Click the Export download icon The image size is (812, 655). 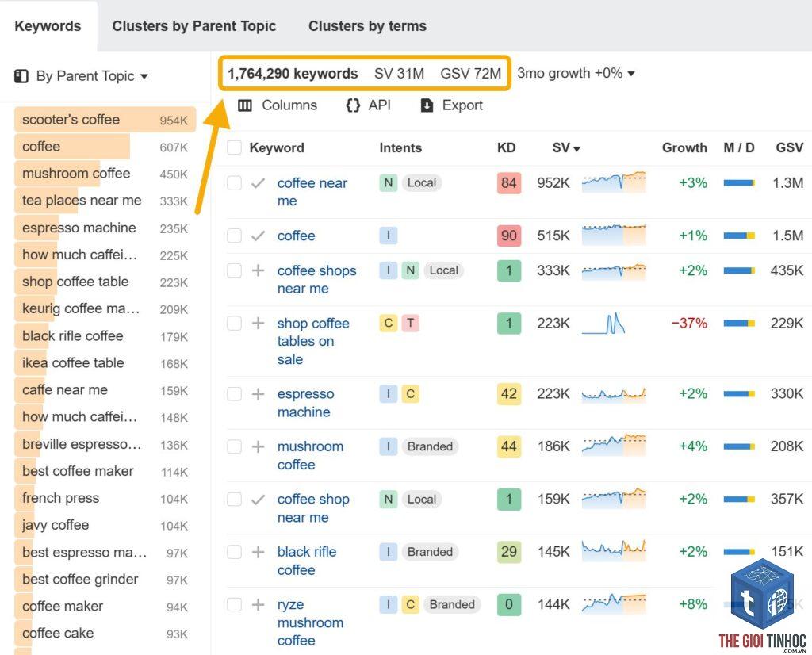click(x=427, y=105)
